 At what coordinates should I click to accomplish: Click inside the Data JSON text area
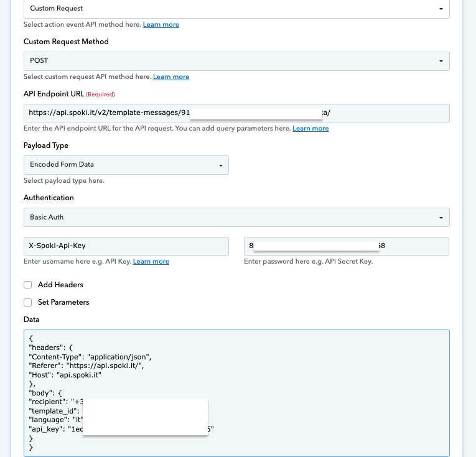(x=236, y=393)
